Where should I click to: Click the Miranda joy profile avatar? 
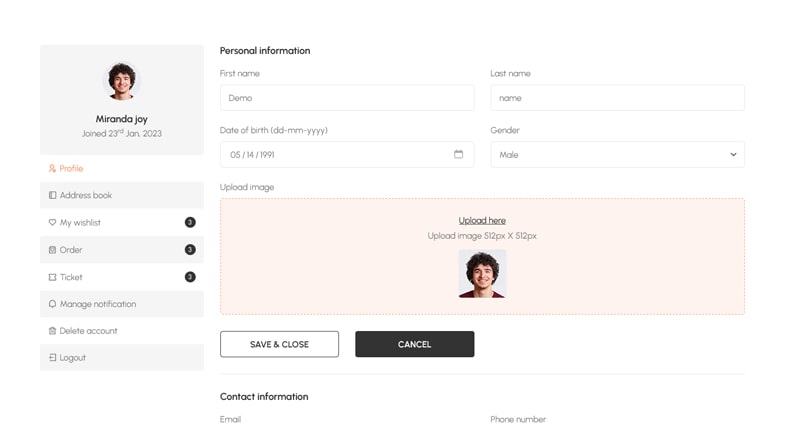click(122, 81)
